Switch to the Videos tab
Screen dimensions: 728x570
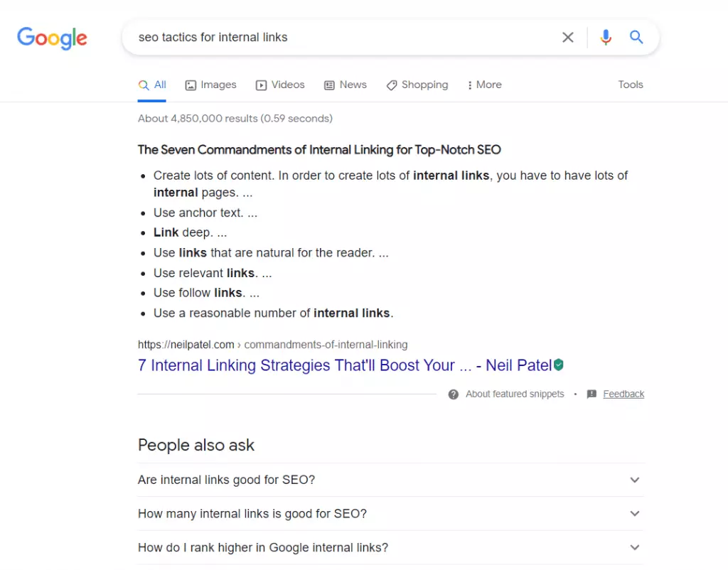point(280,85)
